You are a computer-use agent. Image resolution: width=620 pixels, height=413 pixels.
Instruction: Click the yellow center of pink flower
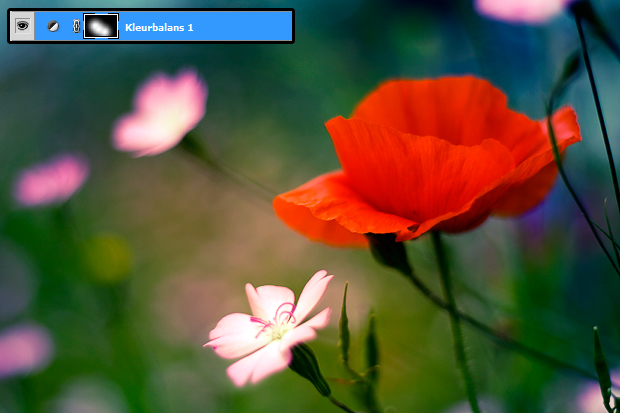279,328
